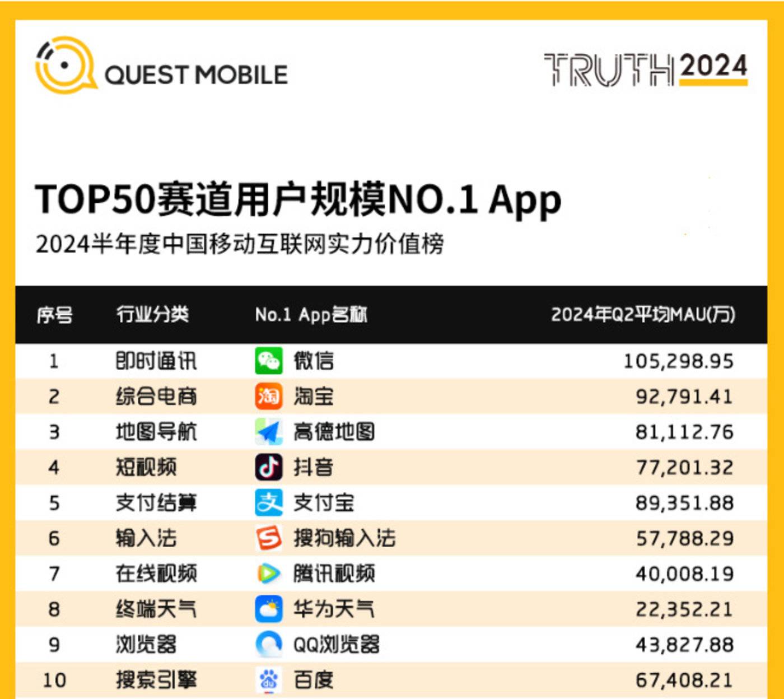Image resolution: width=784 pixels, height=699 pixels.
Task: Click the 搜索引擎 category label
Action: (156, 680)
